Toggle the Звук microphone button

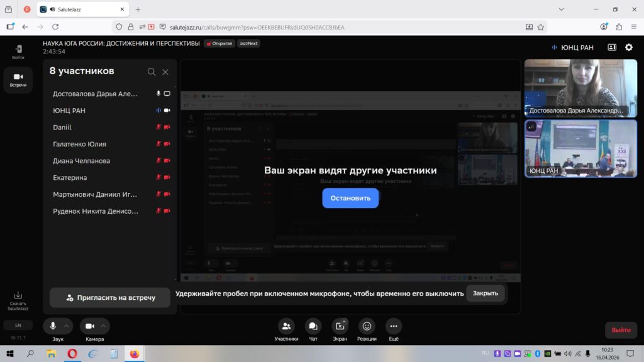point(53,326)
